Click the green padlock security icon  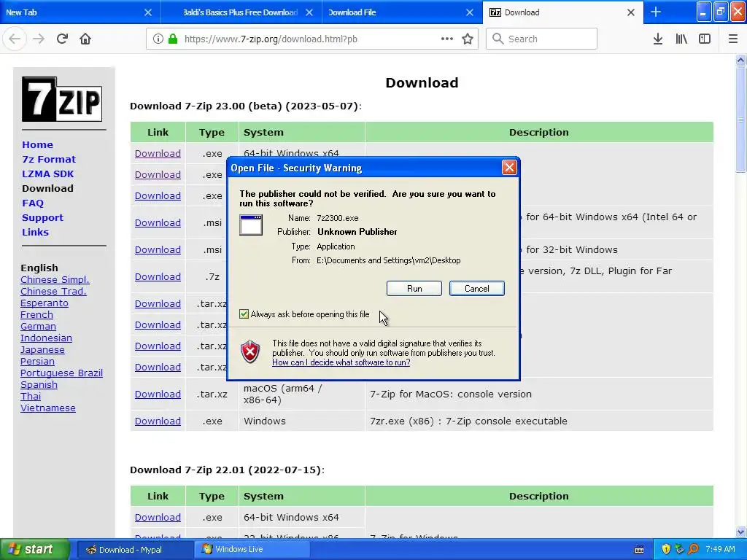172,39
